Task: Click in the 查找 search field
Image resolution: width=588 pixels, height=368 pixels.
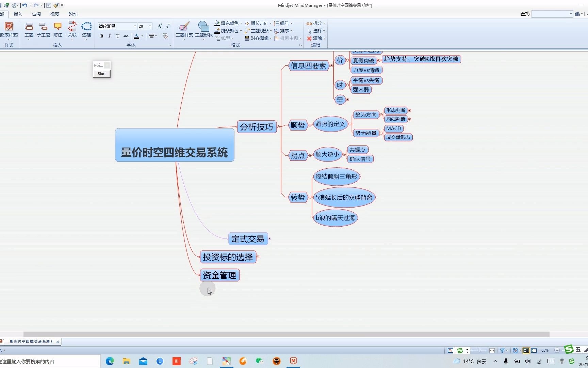Action: coord(550,14)
